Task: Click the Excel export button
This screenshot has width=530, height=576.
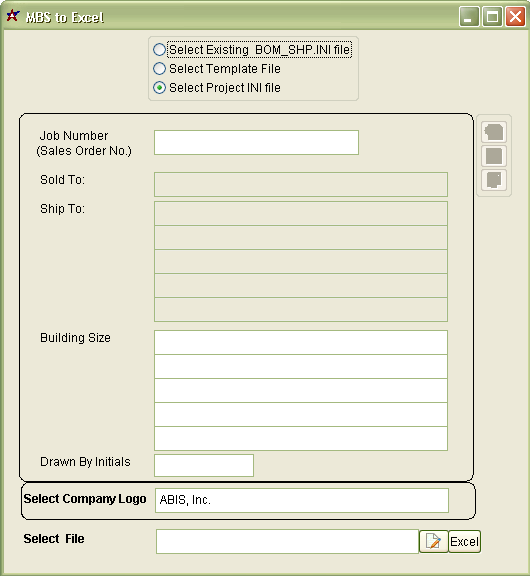Action: click(x=465, y=541)
